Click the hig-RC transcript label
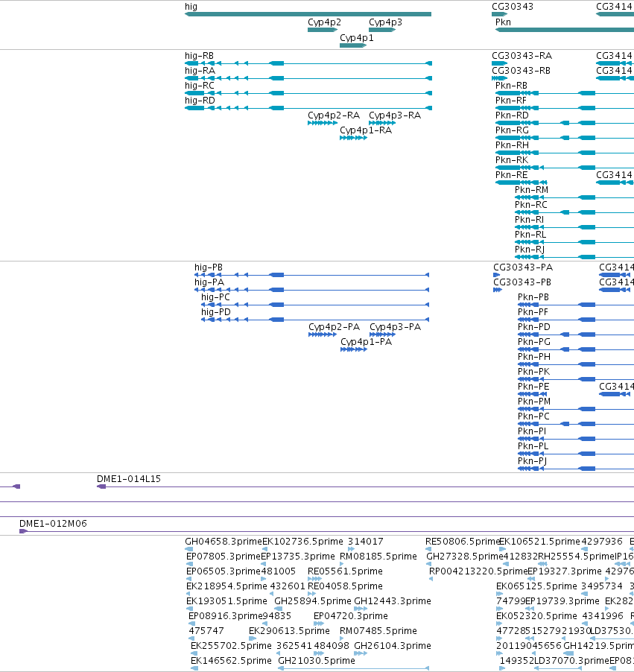 point(200,86)
